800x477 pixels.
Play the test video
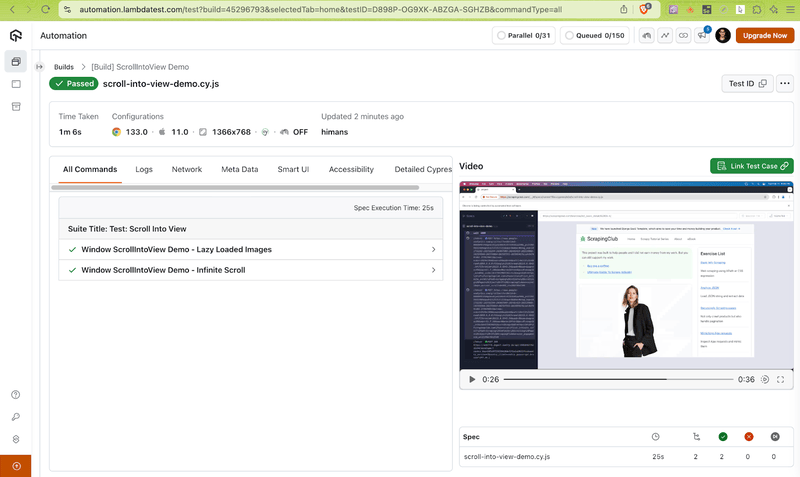[472, 380]
